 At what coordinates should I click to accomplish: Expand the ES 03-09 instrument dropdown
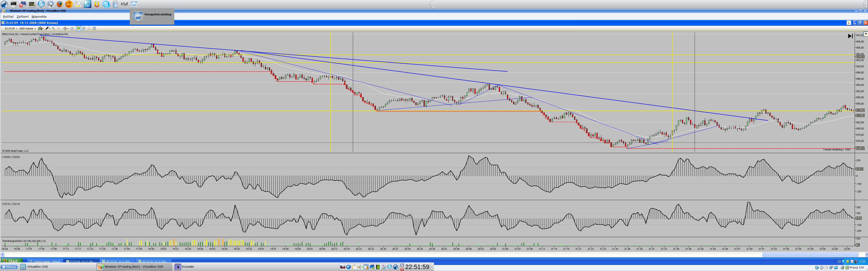pyautogui.click(x=17, y=29)
